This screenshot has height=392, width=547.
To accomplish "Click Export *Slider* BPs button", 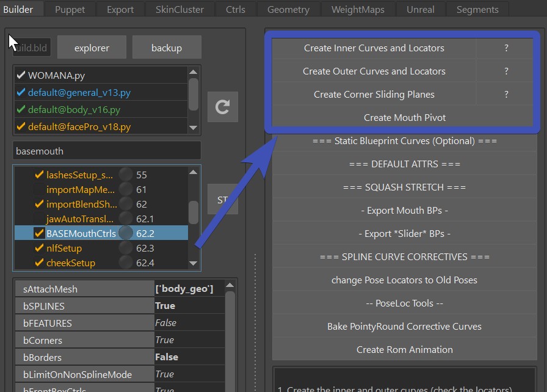I will [x=404, y=234].
